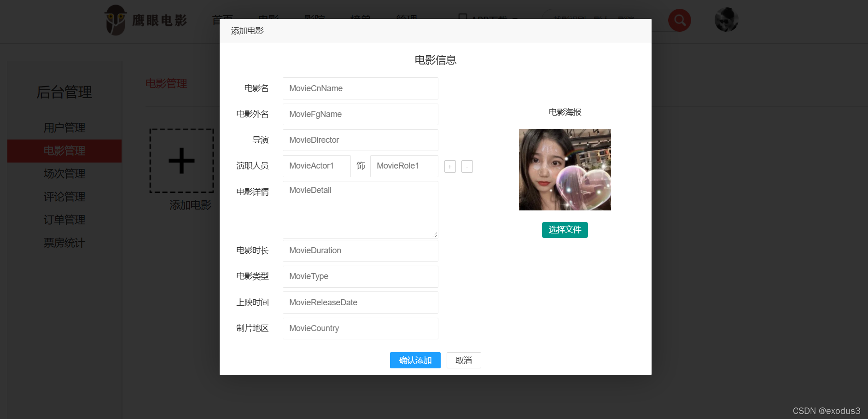Click the movie poster thumbnail

point(565,169)
